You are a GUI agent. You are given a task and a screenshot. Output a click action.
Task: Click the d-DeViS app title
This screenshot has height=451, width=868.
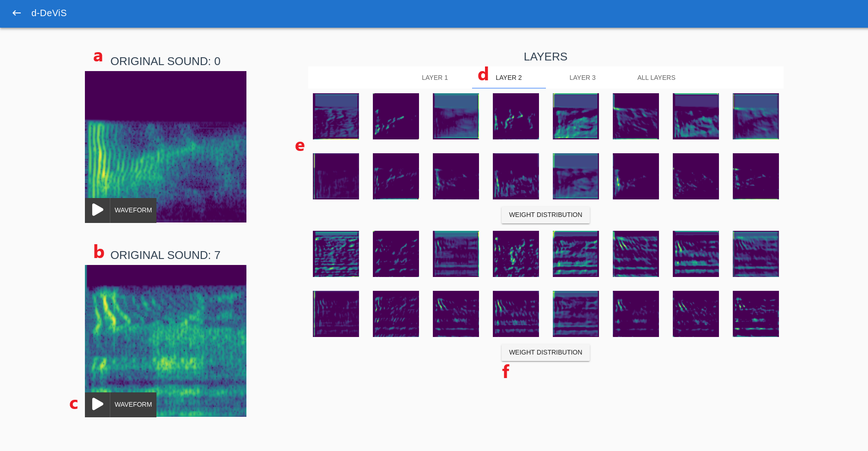49,13
